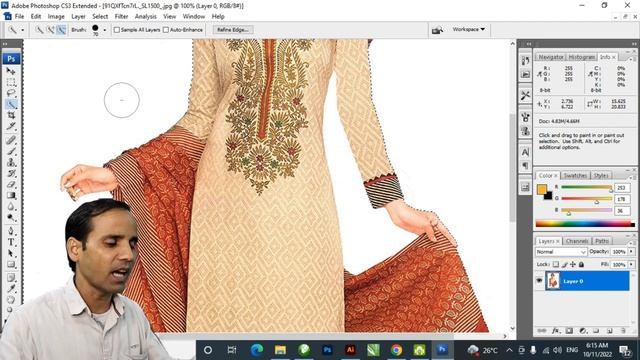
Task: Switch to the Swatches tab
Action: pyautogui.click(x=575, y=176)
